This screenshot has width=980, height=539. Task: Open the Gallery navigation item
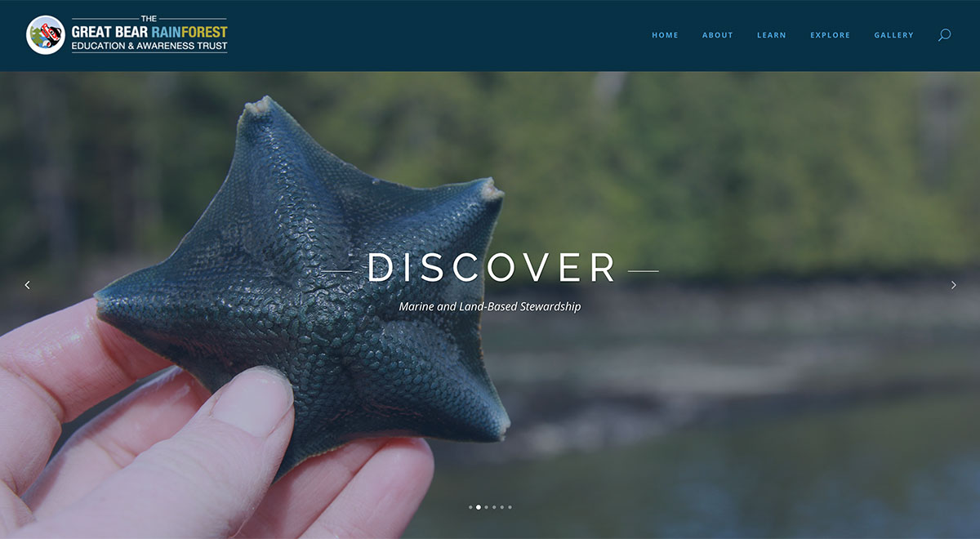tap(894, 35)
